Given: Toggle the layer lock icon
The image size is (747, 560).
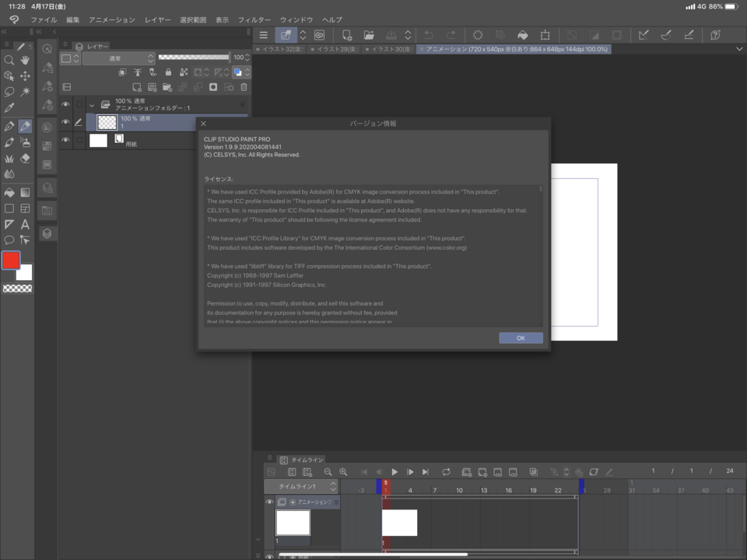Looking at the screenshot, I should (167, 72).
